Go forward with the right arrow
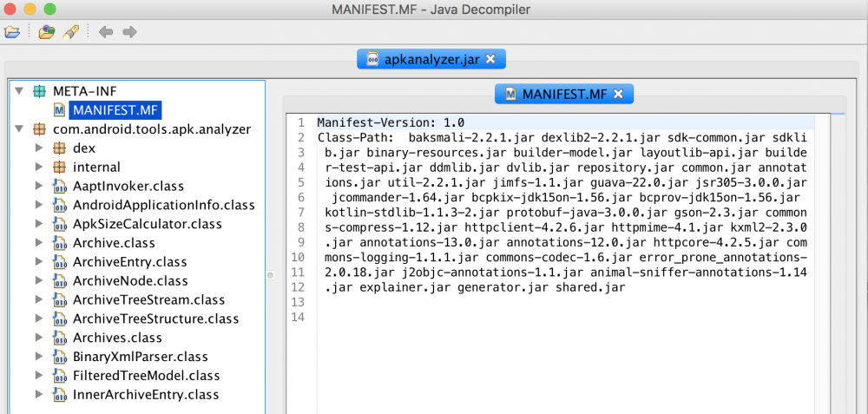 [129, 32]
